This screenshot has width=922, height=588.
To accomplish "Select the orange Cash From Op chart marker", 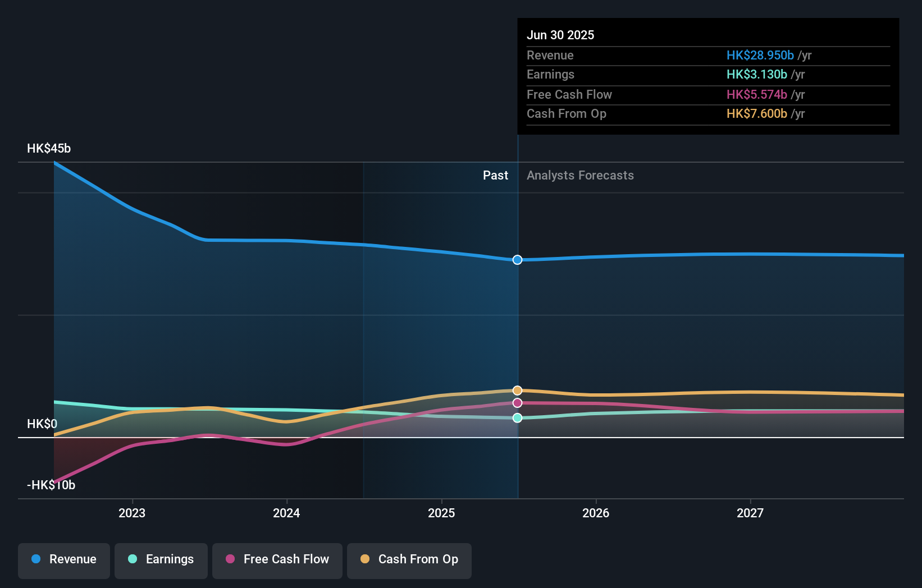I will [x=517, y=390].
